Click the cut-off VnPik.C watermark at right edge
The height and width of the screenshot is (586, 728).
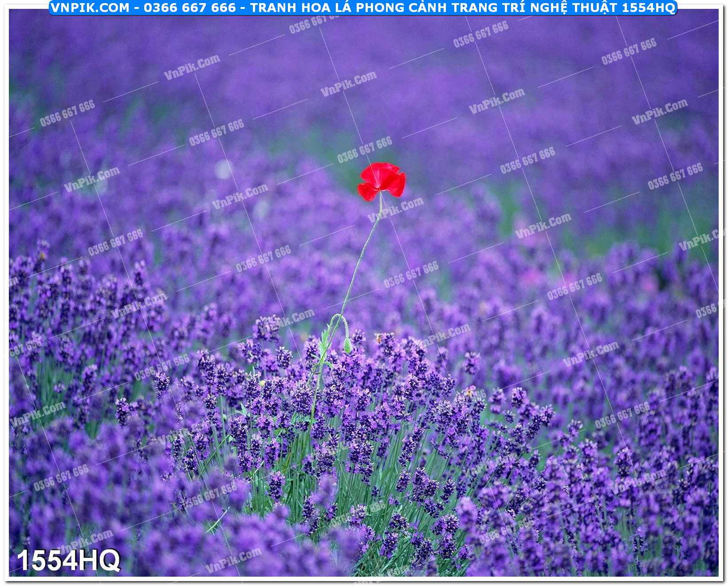click(x=703, y=240)
